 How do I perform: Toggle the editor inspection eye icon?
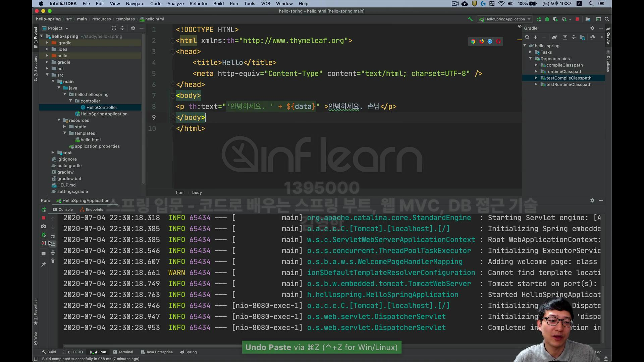(520, 26)
